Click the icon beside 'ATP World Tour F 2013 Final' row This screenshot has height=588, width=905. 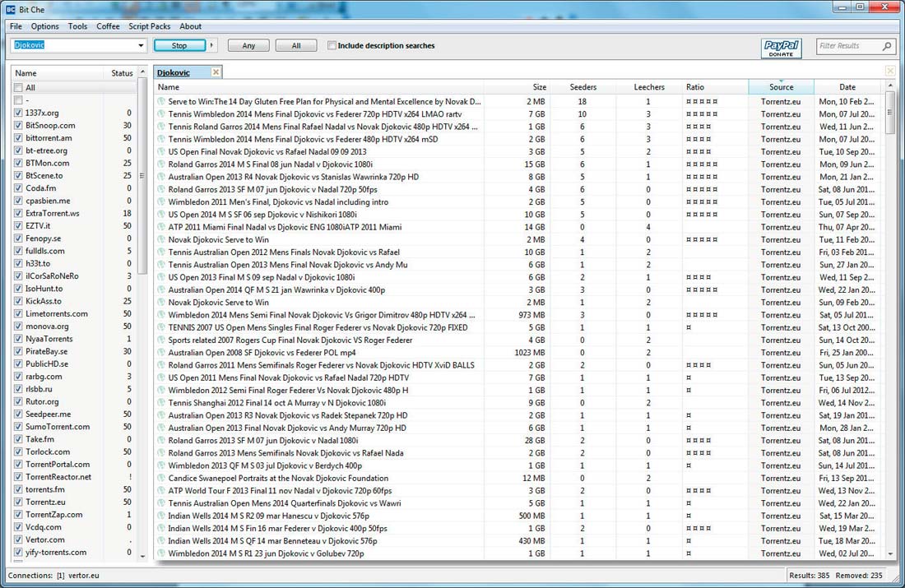161,490
